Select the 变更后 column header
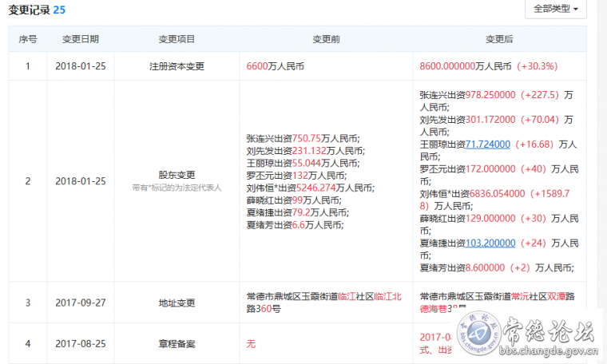 click(x=499, y=38)
